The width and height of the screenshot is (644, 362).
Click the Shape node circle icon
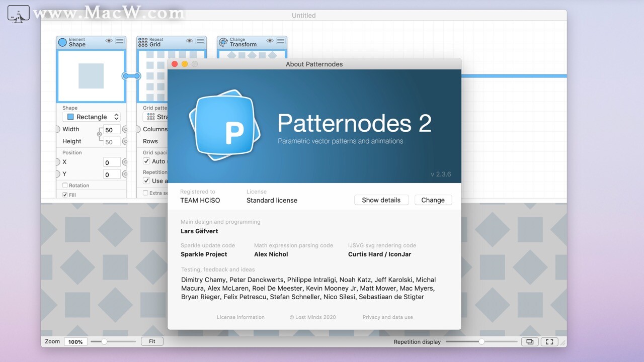point(62,42)
